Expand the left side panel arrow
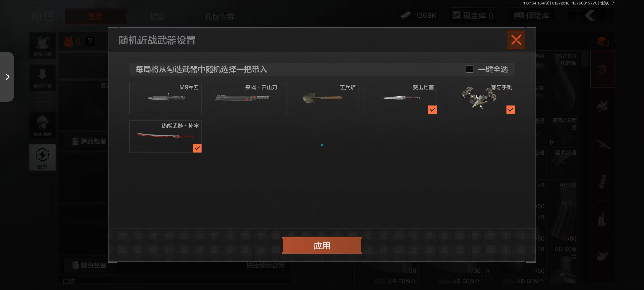 click(7, 77)
